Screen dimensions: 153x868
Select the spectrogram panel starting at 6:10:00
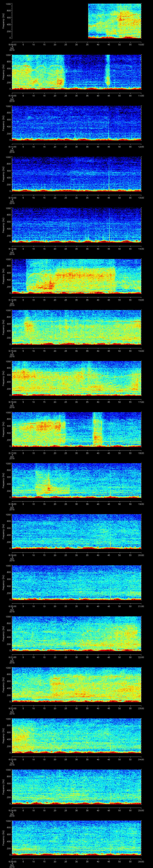77,72
